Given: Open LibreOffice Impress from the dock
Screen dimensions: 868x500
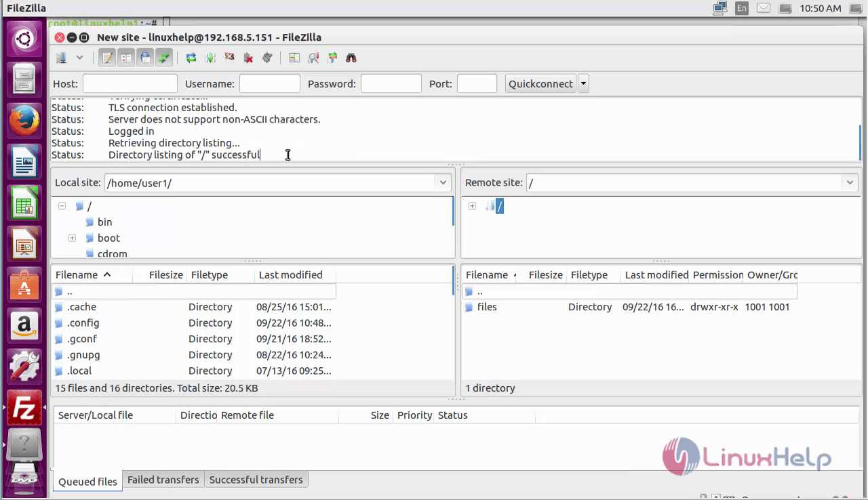Looking at the screenshot, I should [x=24, y=245].
